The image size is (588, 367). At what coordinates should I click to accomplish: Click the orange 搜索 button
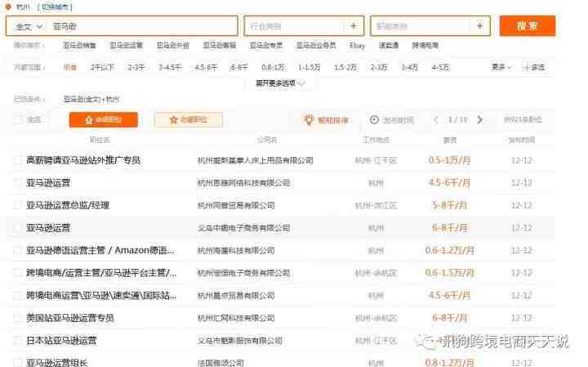pyautogui.click(x=527, y=26)
